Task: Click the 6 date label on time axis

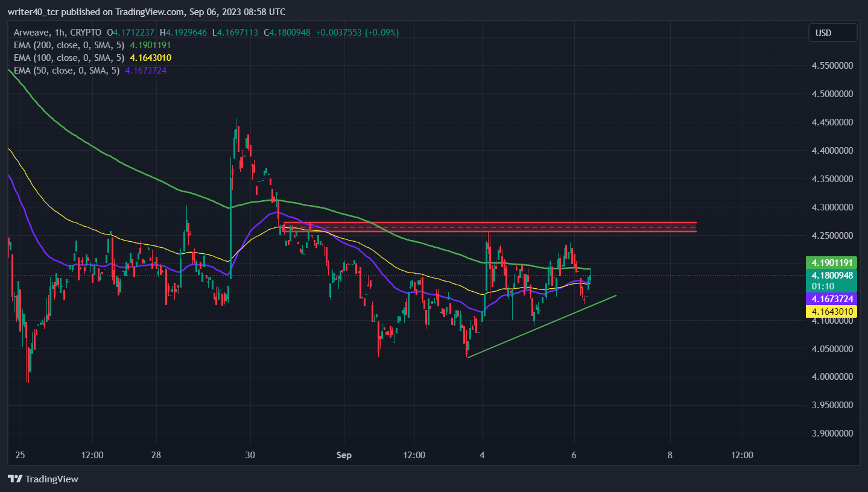Action: click(574, 455)
